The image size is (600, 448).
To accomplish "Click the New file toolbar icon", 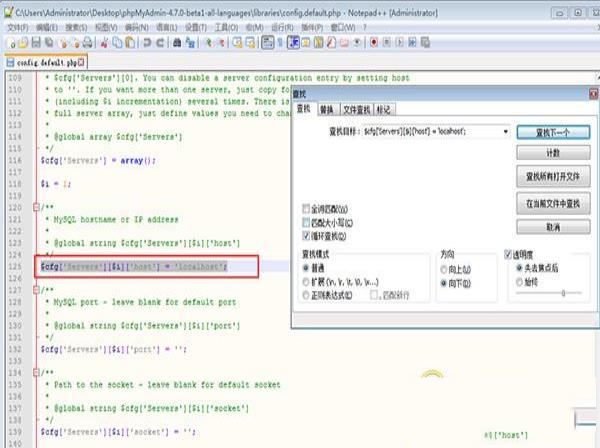I will click(x=10, y=43).
